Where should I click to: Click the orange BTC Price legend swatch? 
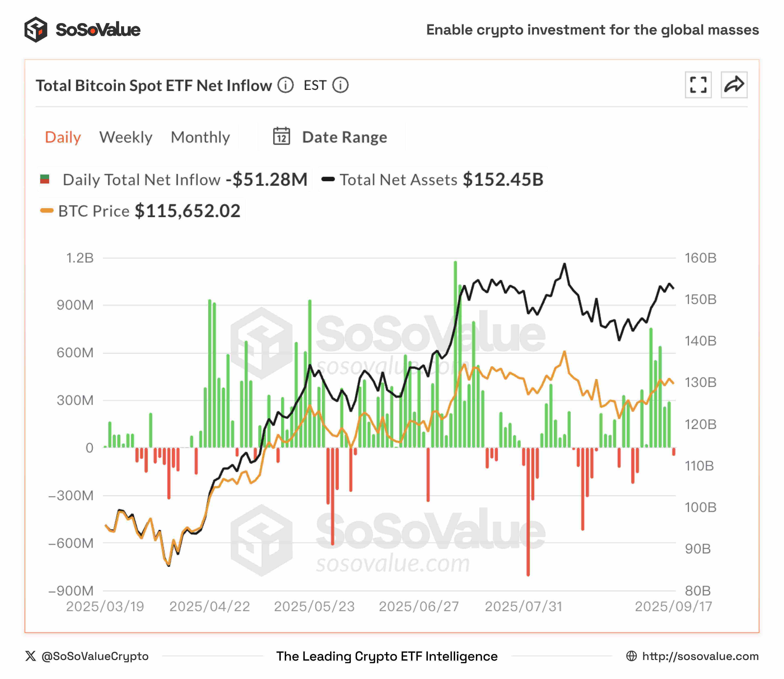[x=47, y=211]
